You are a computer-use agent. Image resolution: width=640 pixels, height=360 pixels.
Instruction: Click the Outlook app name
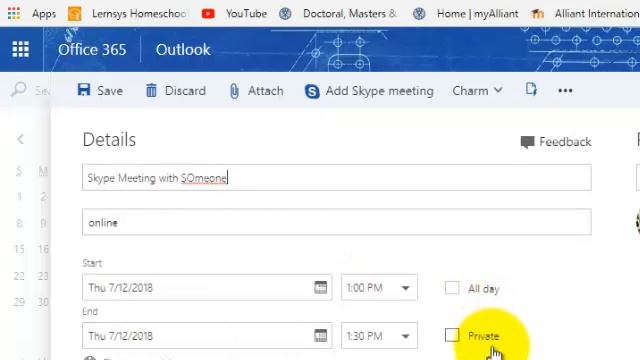tap(183, 49)
